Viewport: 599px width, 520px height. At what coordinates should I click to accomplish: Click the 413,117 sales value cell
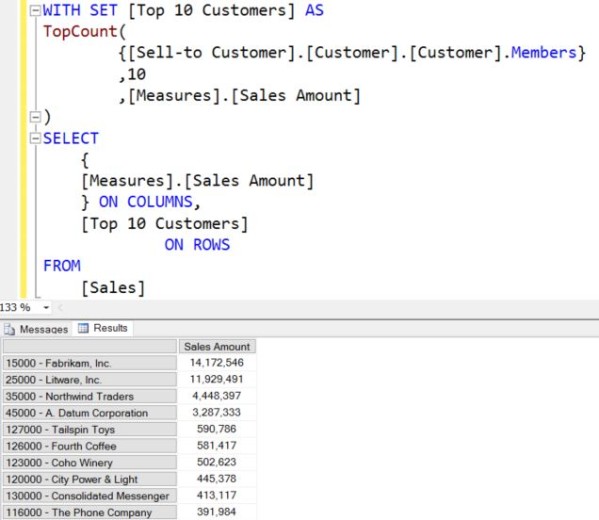pos(217,495)
